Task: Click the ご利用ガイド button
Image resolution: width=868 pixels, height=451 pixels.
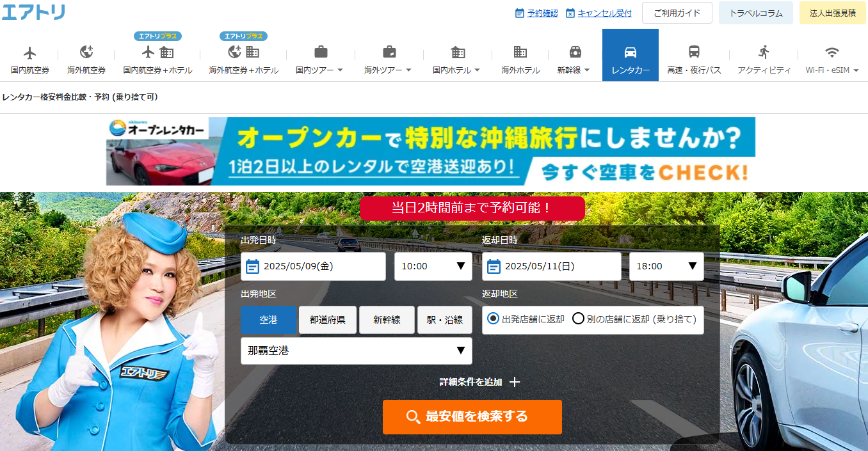Action: pyautogui.click(x=677, y=13)
